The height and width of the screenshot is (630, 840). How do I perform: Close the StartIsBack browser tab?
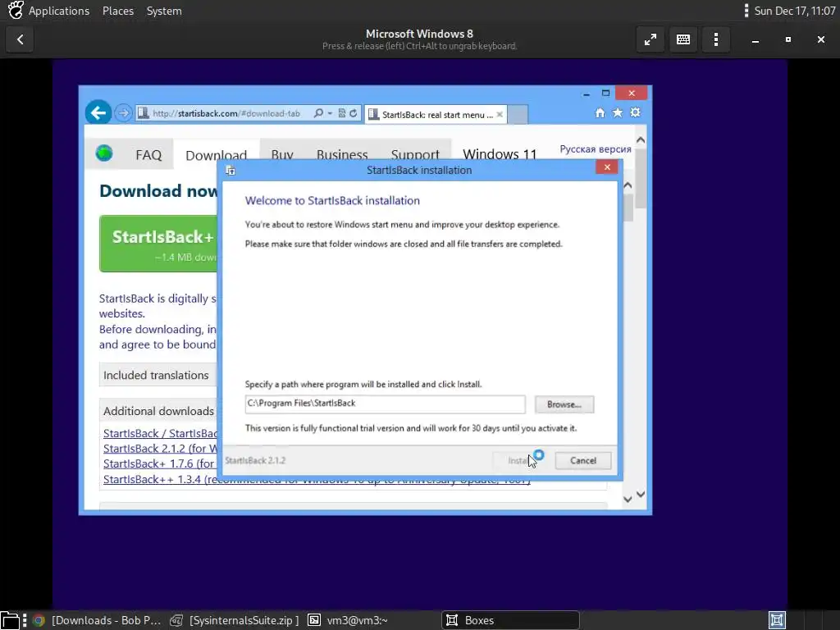click(x=500, y=115)
